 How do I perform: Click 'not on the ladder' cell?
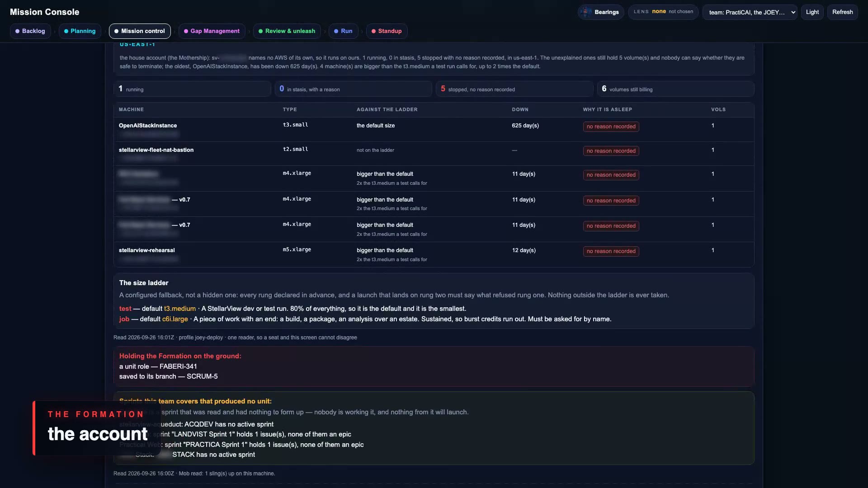point(375,150)
